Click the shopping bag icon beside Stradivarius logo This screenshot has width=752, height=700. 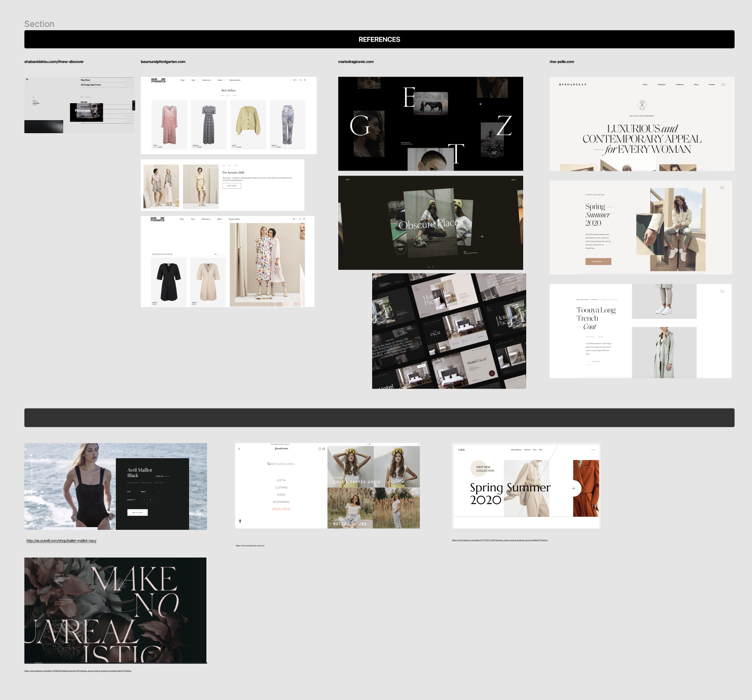coord(324,449)
